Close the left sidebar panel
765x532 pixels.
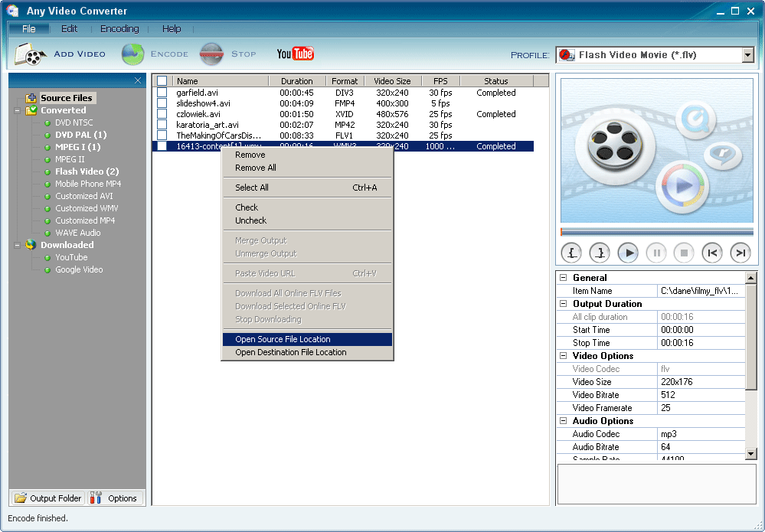tap(138, 80)
